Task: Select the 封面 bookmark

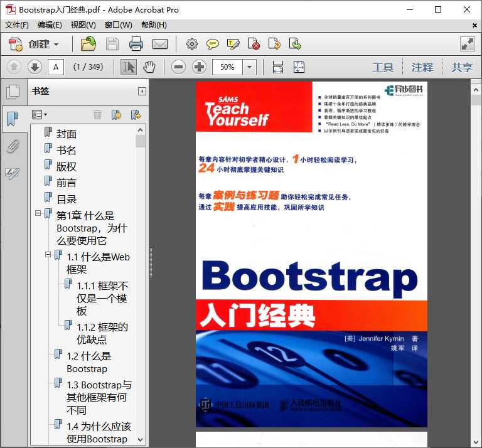Action: pos(67,134)
